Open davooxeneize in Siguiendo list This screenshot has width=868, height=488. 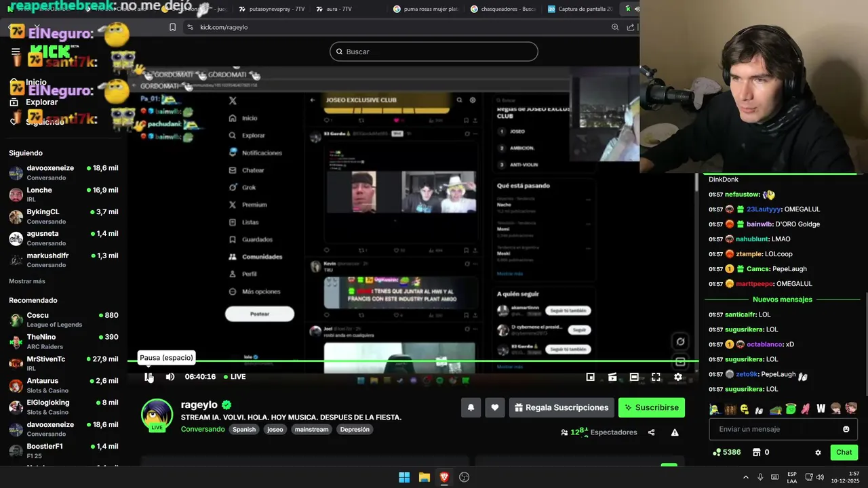64,172
